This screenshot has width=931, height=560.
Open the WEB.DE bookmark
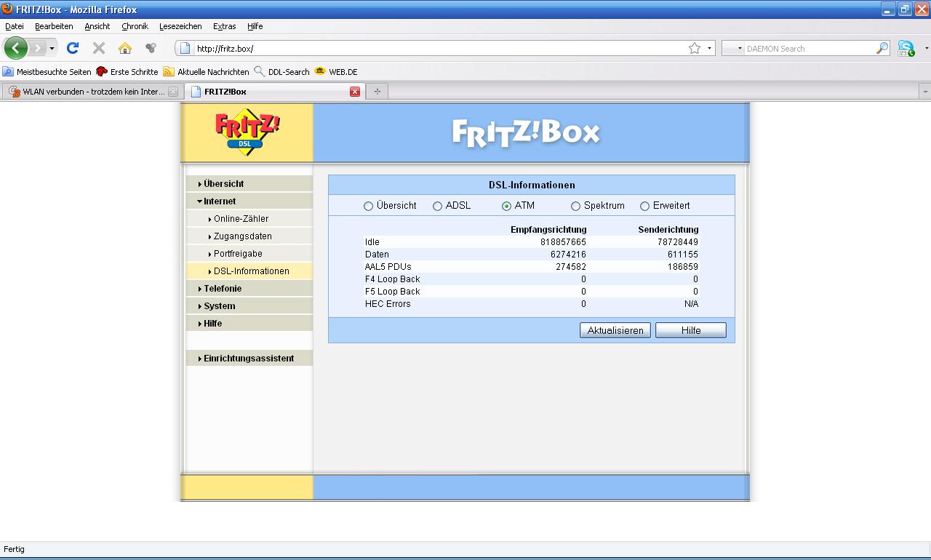pyautogui.click(x=336, y=72)
